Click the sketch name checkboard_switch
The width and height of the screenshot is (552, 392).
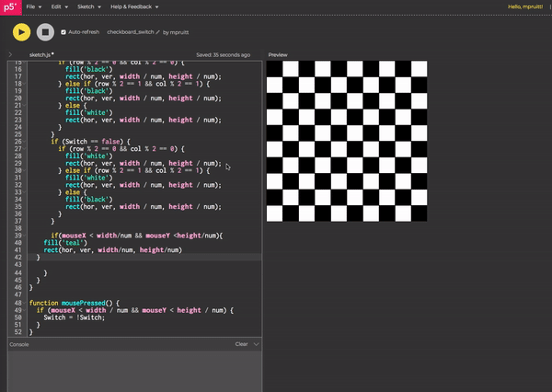pyautogui.click(x=131, y=32)
